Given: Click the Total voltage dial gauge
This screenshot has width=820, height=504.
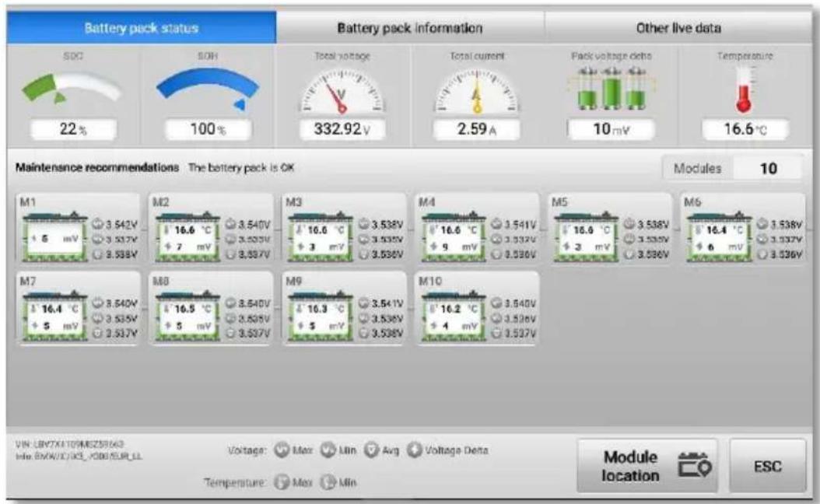Looking at the screenshot, I should [x=342, y=91].
